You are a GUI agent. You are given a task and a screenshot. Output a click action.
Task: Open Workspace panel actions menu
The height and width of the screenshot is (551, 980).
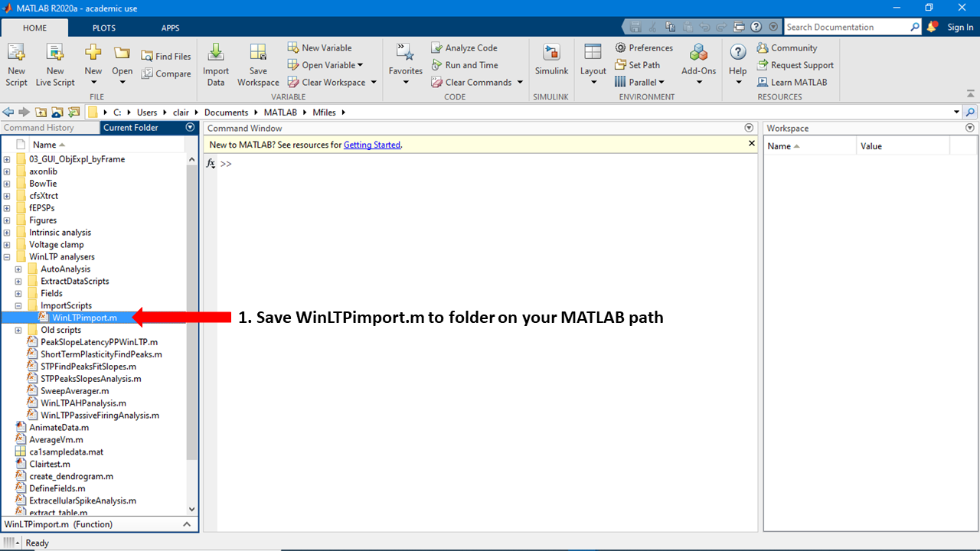[970, 129]
